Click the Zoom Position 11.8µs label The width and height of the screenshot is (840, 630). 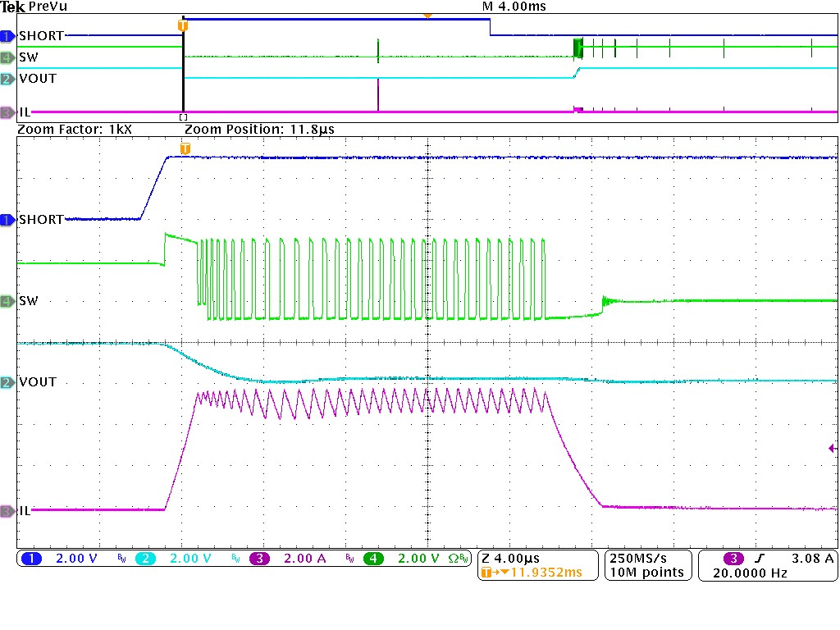click(x=259, y=130)
